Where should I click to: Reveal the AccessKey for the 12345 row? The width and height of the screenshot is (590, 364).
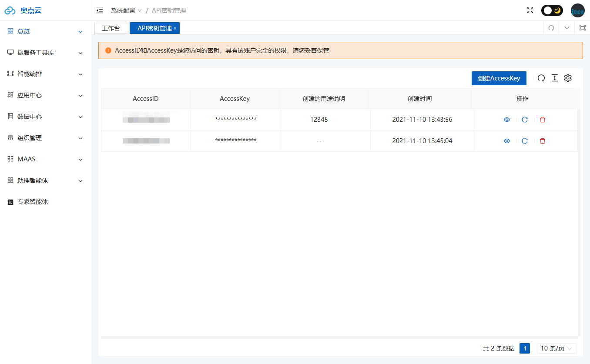507,120
